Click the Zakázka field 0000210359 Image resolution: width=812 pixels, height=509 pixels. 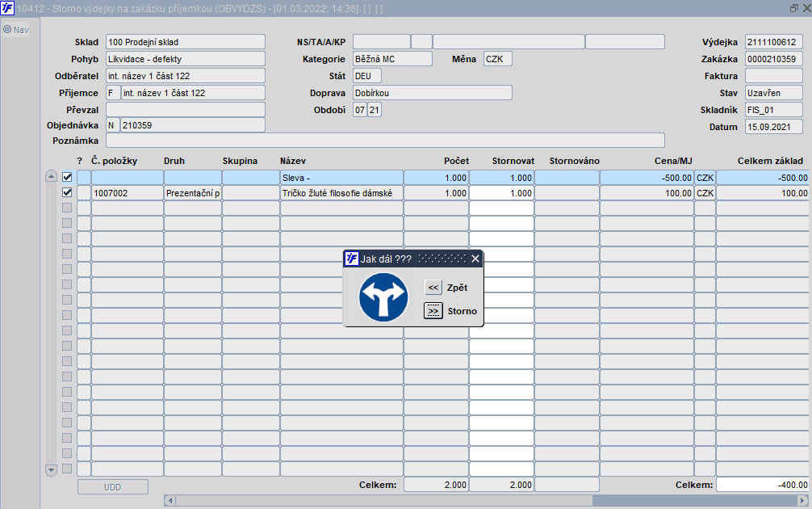(x=774, y=58)
